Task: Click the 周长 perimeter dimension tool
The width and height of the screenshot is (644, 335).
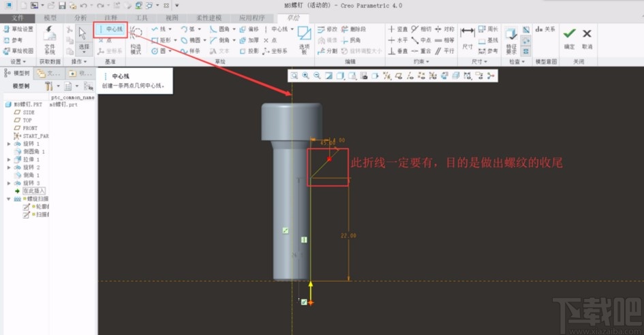Action: (489, 29)
